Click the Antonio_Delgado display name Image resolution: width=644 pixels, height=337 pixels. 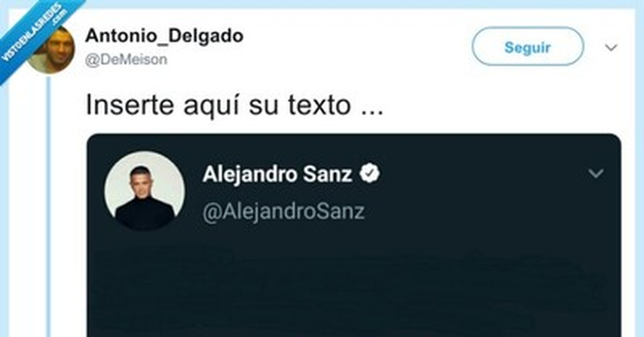pos(164,36)
